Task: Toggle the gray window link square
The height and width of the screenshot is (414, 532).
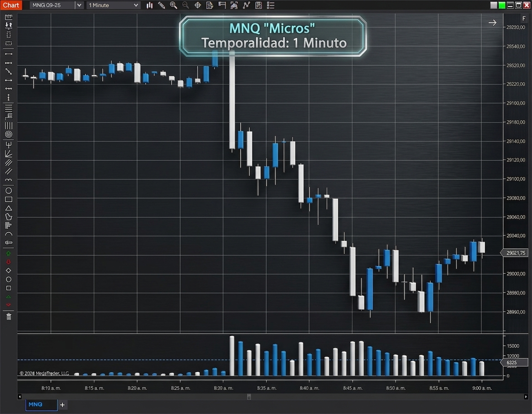Action: pos(494,5)
